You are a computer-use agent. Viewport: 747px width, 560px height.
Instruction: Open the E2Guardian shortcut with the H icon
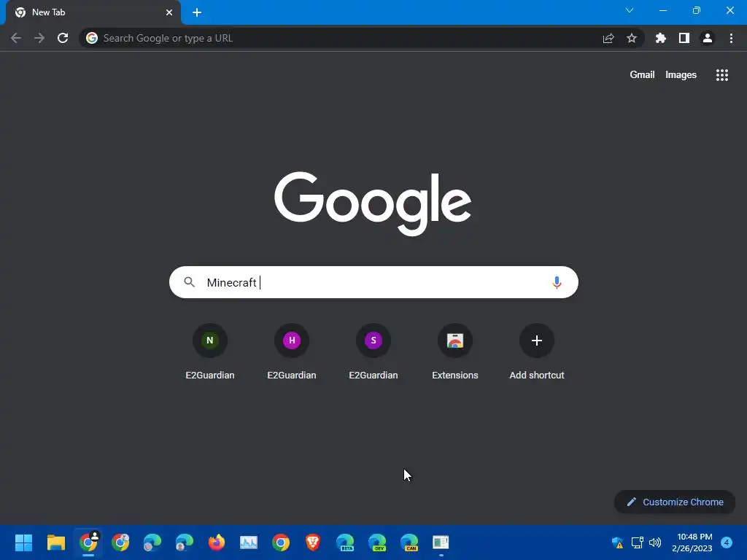pos(292,352)
